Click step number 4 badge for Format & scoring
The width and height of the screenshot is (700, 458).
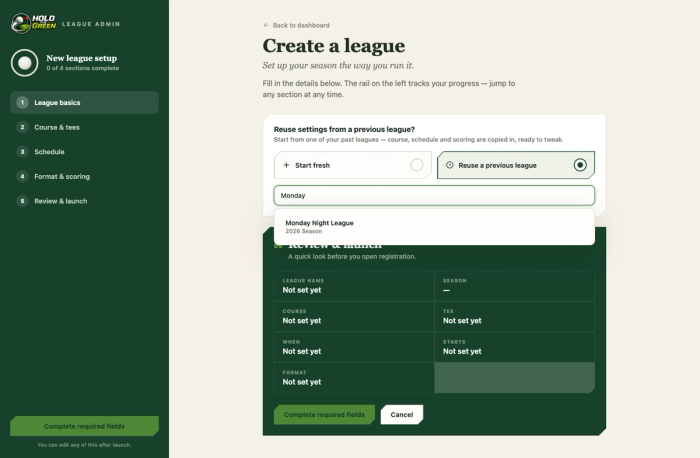pyautogui.click(x=22, y=176)
